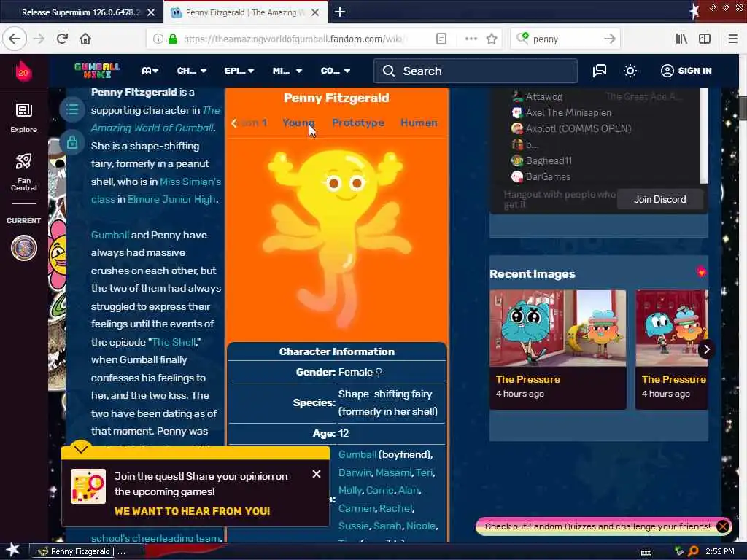Switch to Penny Fitzgerald taskbar window
The height and width of the screenshot is (560, 747).
[86, 551]
